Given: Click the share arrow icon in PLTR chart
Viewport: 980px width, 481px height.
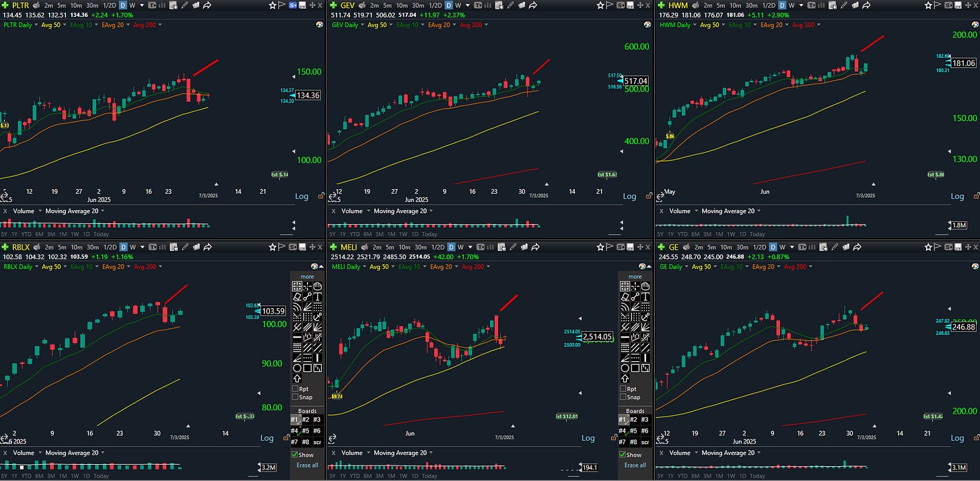Looking at the screenshot, I should point(207,5).
